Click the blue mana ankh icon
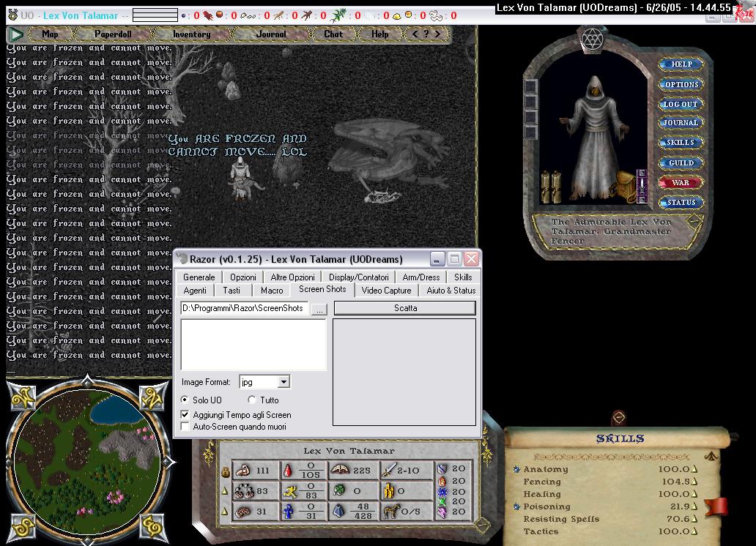The width and height of the screenshot is (756, 546). (289, 512)
